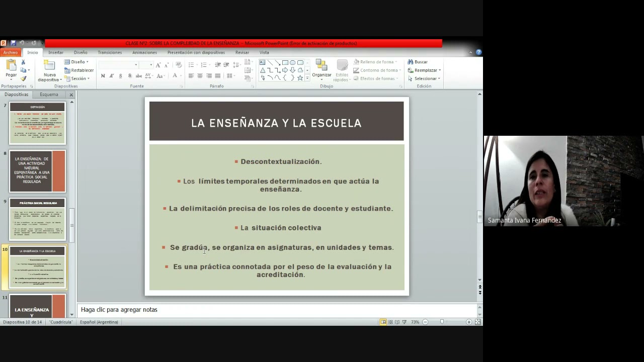Select the Oval shape in shapes gallery
Viewport: 644px width, 362px height.
point(292,62)
